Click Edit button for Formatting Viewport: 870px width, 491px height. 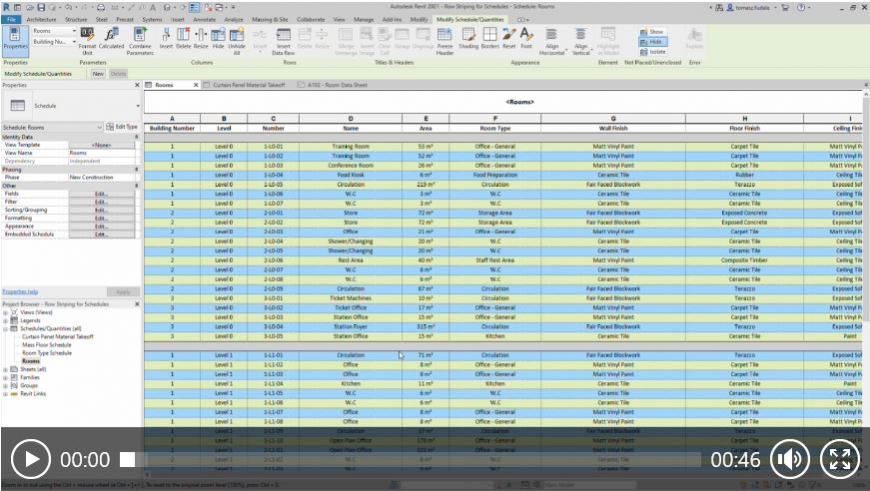point(101,218)
